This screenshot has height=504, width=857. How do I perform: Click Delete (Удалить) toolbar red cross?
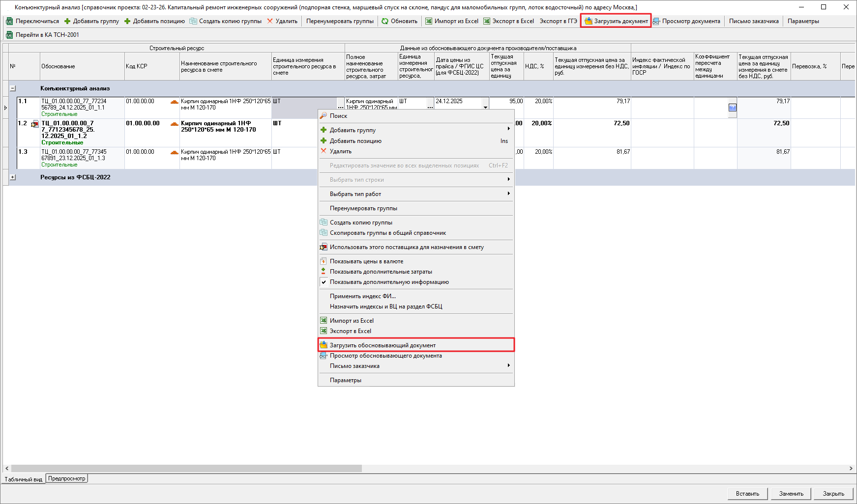point(270,21)
